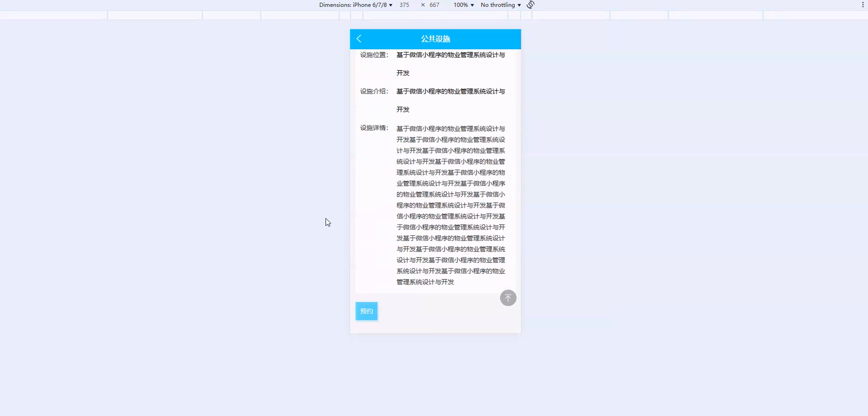The height and width of the screenshot is (416, 868).
Task: Click the 设施详情 label
Action: (374, 128)
